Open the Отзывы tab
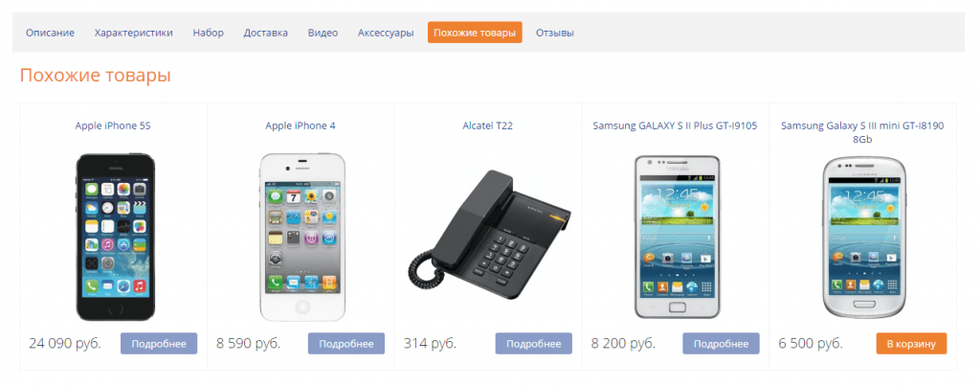 (x=554, y=33)
